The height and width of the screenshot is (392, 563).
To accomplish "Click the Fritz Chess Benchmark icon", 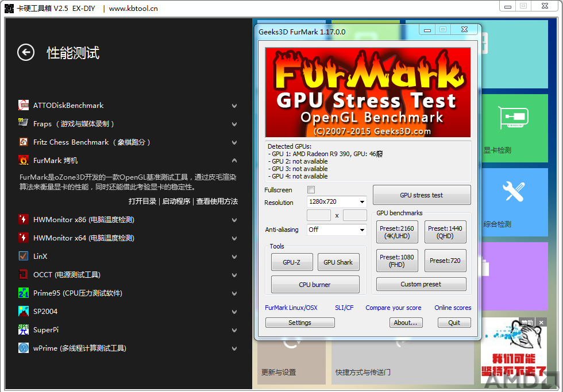I will [x=24, y=142].
